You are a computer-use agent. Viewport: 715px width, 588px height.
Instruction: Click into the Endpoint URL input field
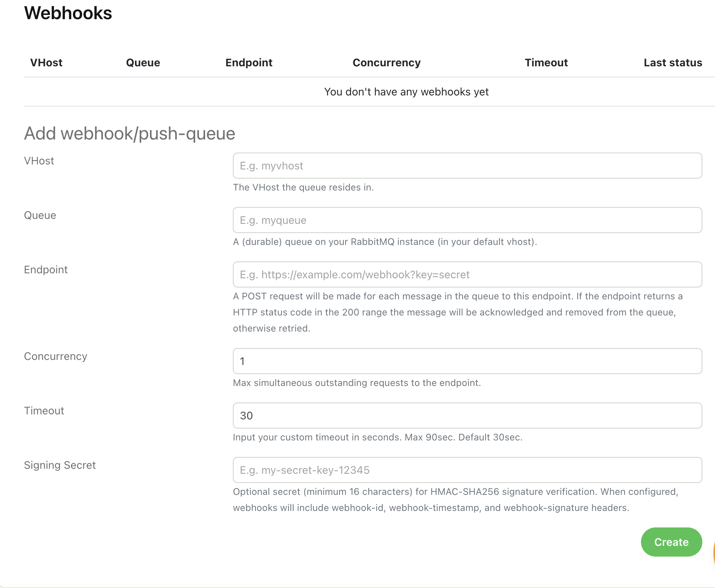(x=467, y=274)
